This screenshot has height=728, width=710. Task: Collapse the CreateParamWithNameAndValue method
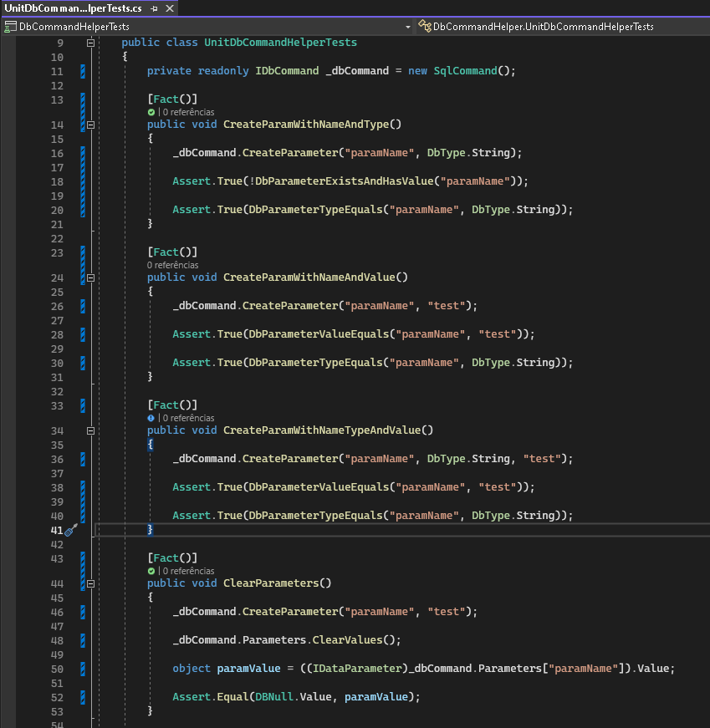click(x=90, y=278)
